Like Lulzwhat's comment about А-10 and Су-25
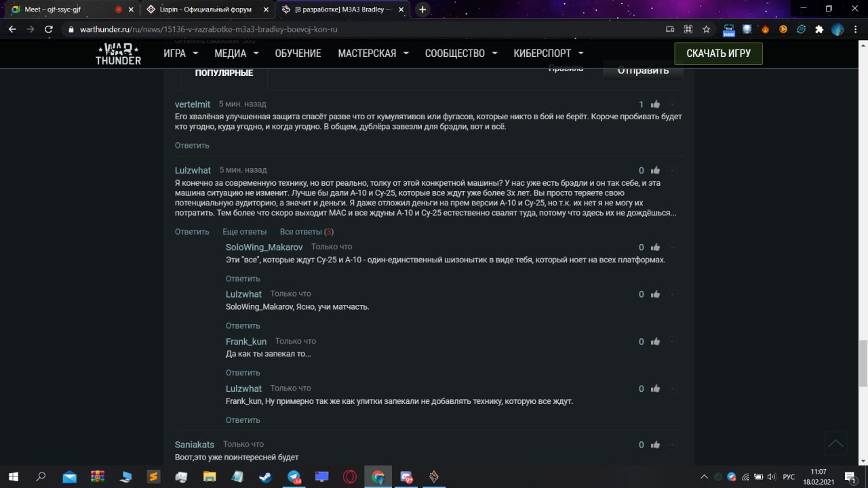 pos(655,171)
